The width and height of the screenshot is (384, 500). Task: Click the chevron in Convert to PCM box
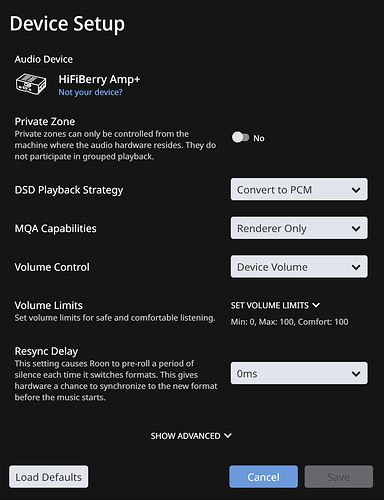(356, 190)
